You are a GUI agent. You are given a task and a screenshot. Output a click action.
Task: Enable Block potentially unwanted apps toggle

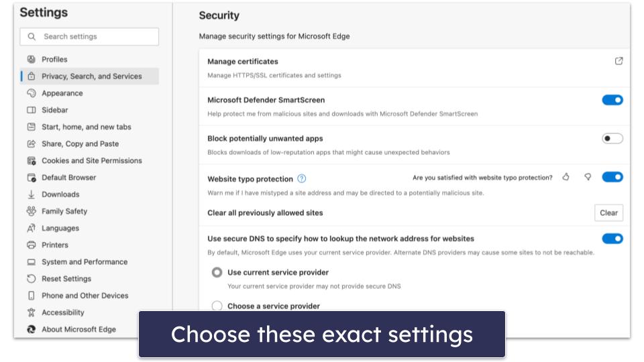coord(612,138)
